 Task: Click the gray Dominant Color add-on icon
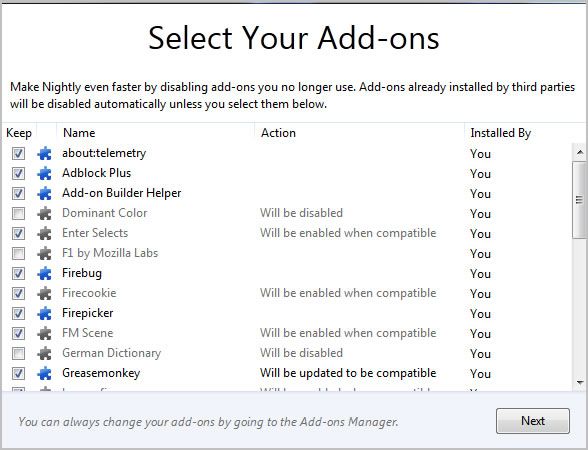(44, 213)
